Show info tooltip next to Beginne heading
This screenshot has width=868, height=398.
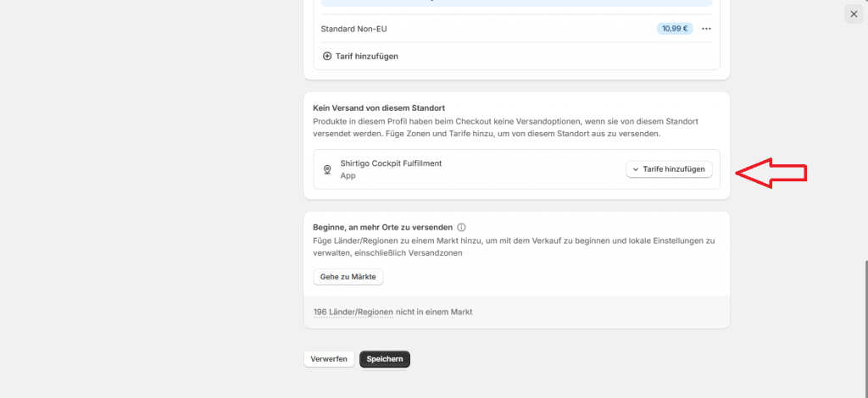[462, 227]
